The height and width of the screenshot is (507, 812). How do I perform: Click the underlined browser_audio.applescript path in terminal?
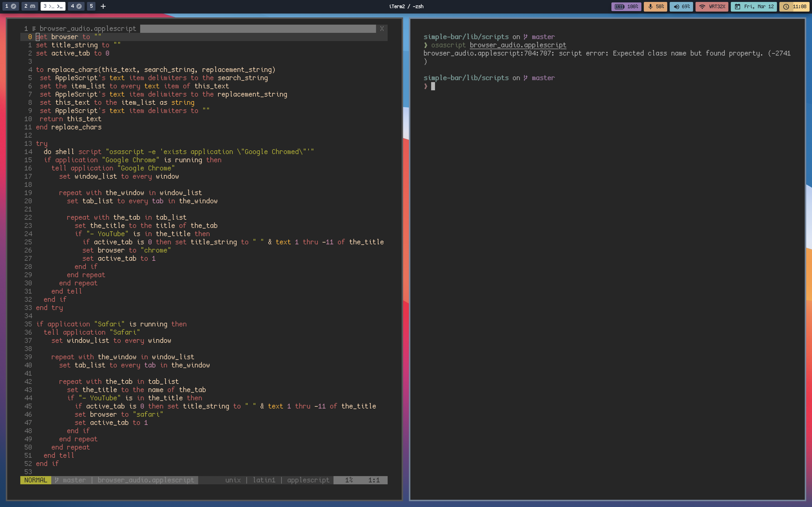518,45
